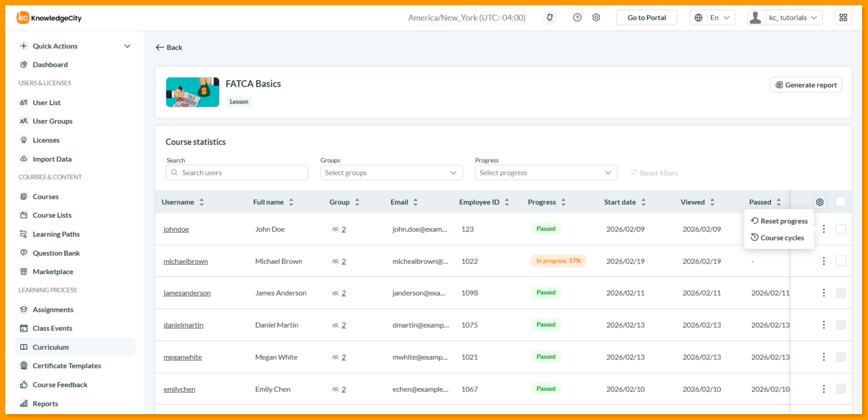Expand the Quick Actions chevron
Viewport: 868px width, 420px height.
click(127, 46)
